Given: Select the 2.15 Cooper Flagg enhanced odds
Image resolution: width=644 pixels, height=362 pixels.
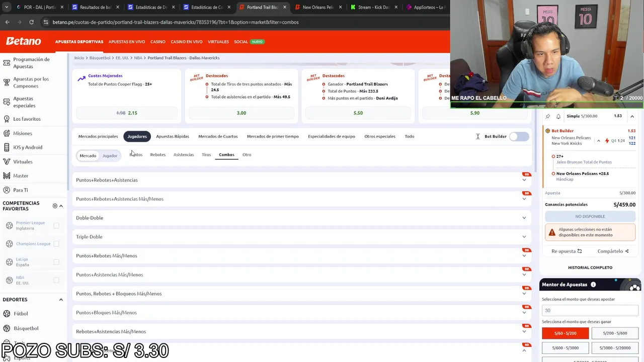Looking at the screenshot, I should [127, 113].
